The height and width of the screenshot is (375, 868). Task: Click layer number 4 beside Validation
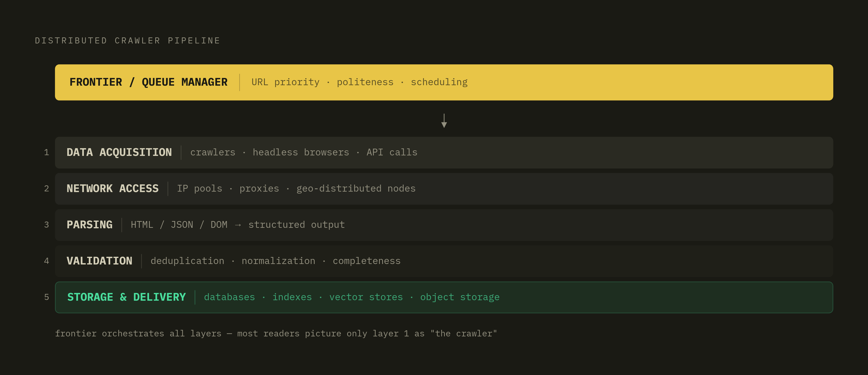[47, 261]
